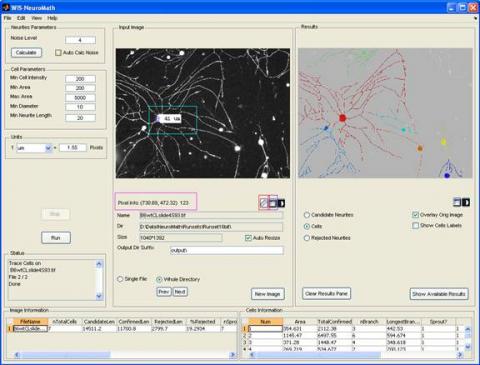
Task: Enable the Auto Calc Noise checkbox
Action: [x=58, y=53]
